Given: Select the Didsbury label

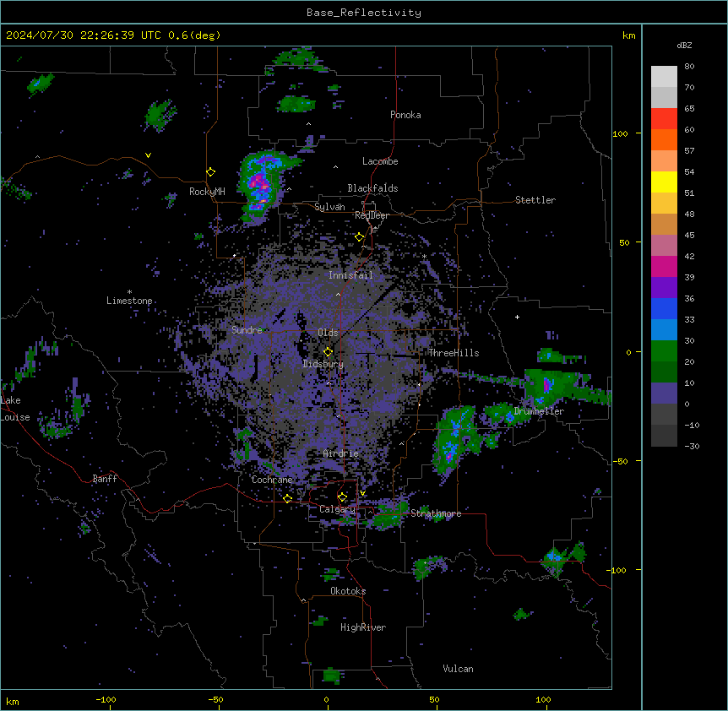Looking at the screenshot, I should coord(323,364).
